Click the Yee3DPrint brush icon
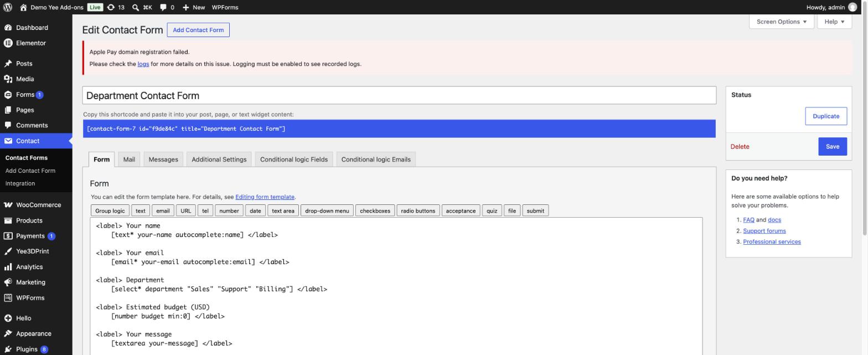The height and width of the screenshot is (355, 868). [8, 251]
